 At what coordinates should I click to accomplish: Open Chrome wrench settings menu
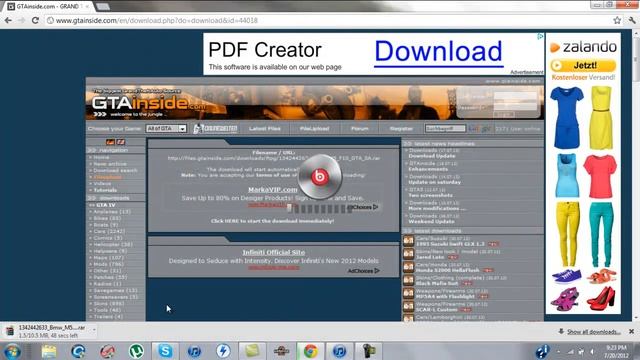pos(632,20)
